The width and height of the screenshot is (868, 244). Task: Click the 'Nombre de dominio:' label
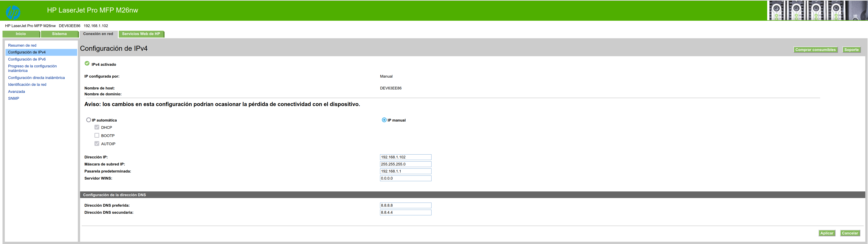103,94
